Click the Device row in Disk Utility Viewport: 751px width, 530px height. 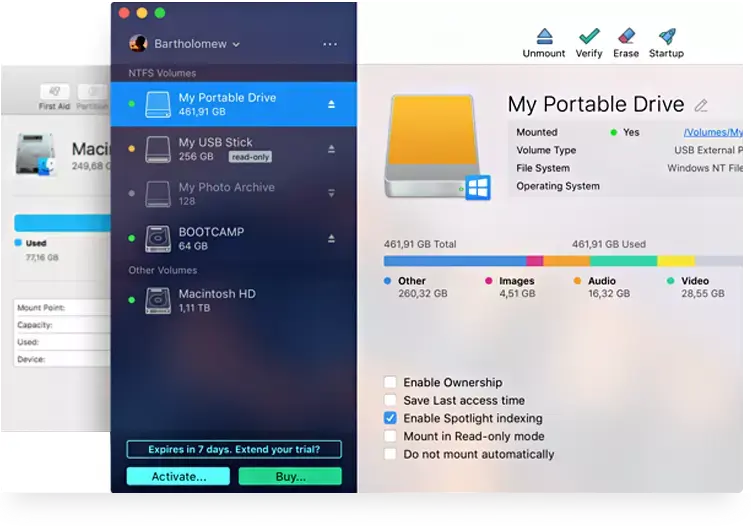[x=63, y=359]
